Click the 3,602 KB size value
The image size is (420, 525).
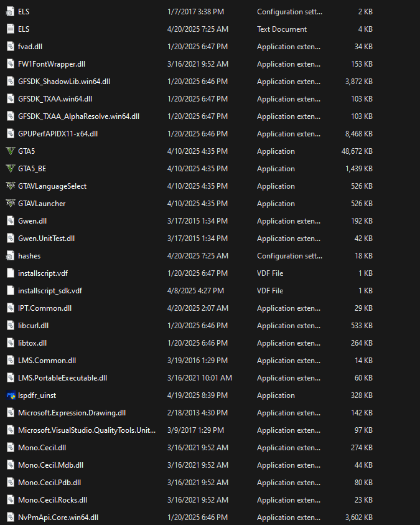(359, 518)
